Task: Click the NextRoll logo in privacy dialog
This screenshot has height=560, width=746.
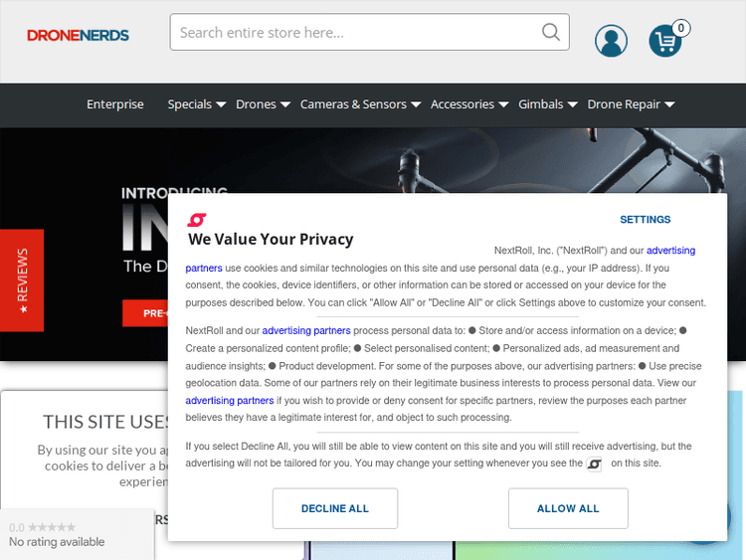Action: (197, 220)
